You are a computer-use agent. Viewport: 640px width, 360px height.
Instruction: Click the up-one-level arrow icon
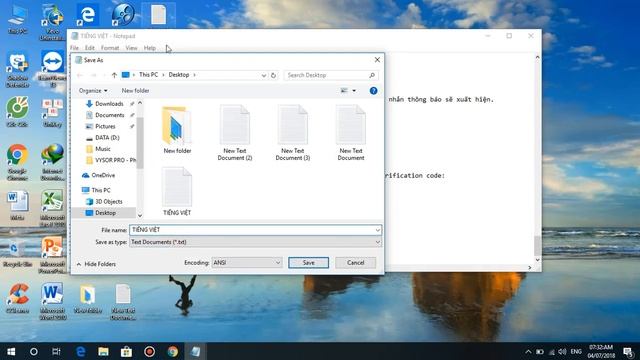click(114, 75)
